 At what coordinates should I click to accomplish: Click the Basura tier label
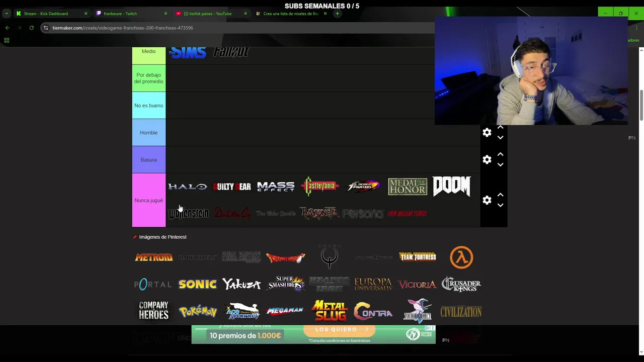[148, 160]
